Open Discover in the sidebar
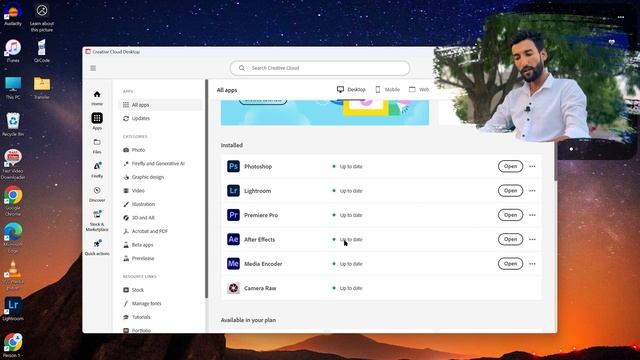The height and width of the screenshot is (360, 640). tap(97, 194)
